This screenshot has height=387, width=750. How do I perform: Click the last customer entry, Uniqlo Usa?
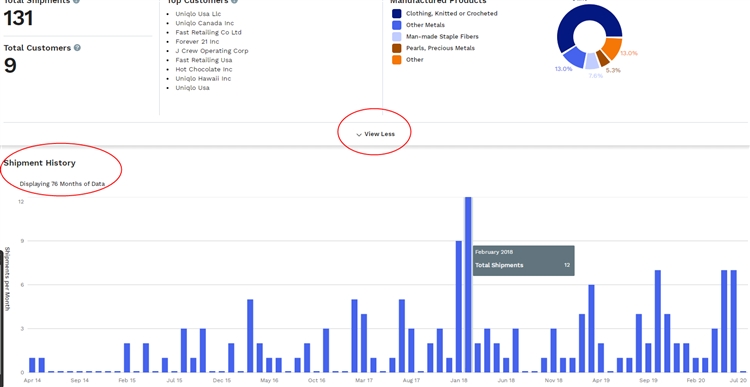[192, 88]
